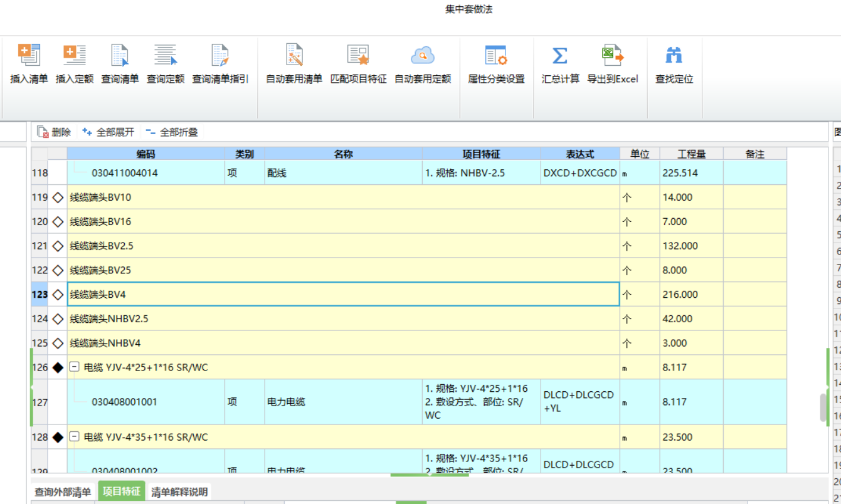841x504 pixels.
Task: Toggle filled diamond for YJV-4*25+1*16 row
Action: pyautogui.click(x=58, y=367)
